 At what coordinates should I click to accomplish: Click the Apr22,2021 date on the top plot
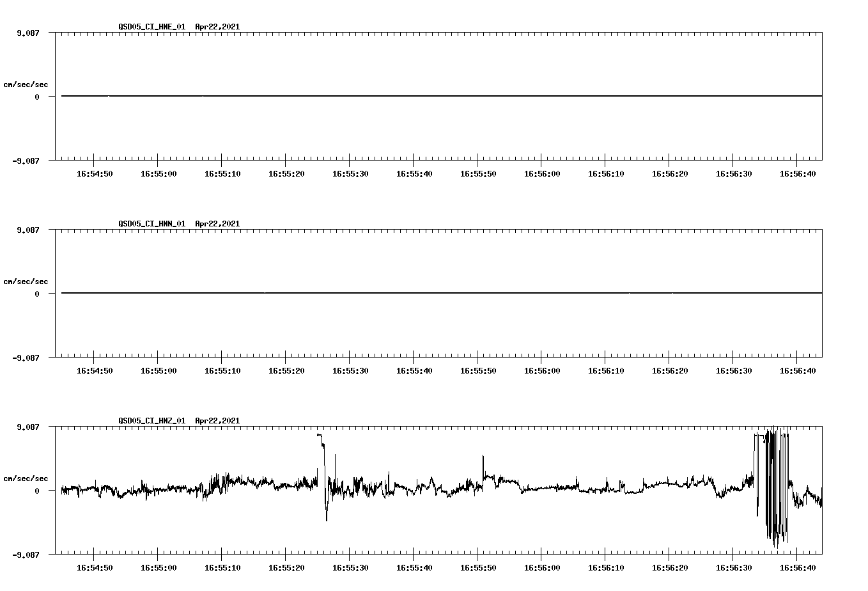tap(217, 28)
